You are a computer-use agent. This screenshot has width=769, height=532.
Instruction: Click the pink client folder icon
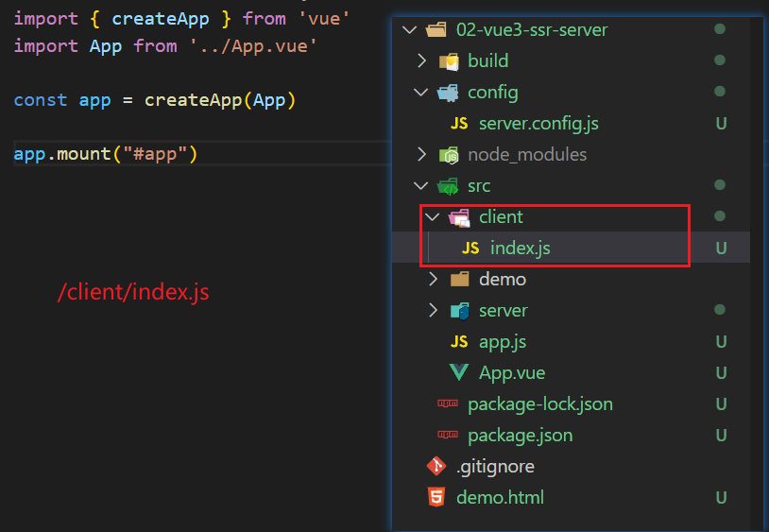point(459,217)
